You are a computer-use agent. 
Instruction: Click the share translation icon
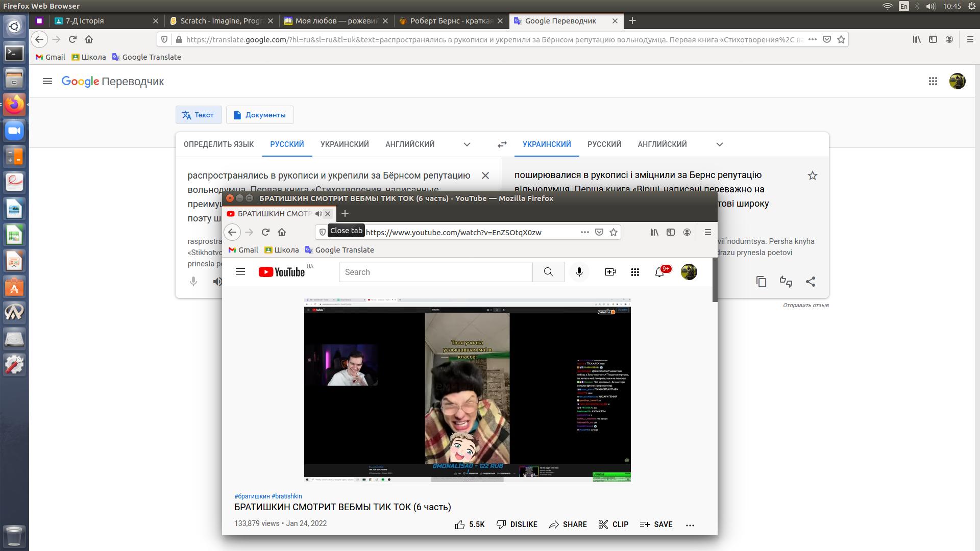click(811, 282)
